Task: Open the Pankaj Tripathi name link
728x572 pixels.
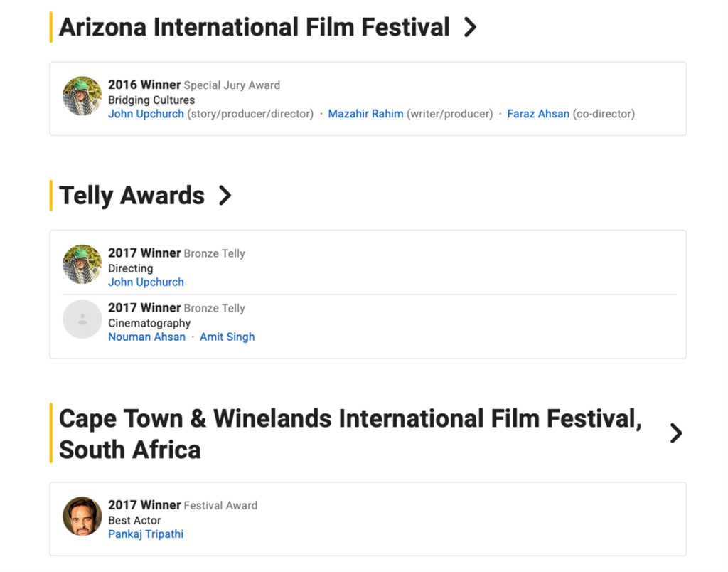Action: pyautogui.click(x=146, y=534)
